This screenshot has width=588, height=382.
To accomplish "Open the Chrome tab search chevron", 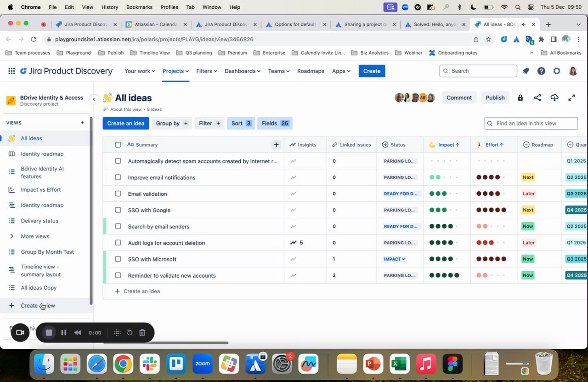I will coord(578,24).
